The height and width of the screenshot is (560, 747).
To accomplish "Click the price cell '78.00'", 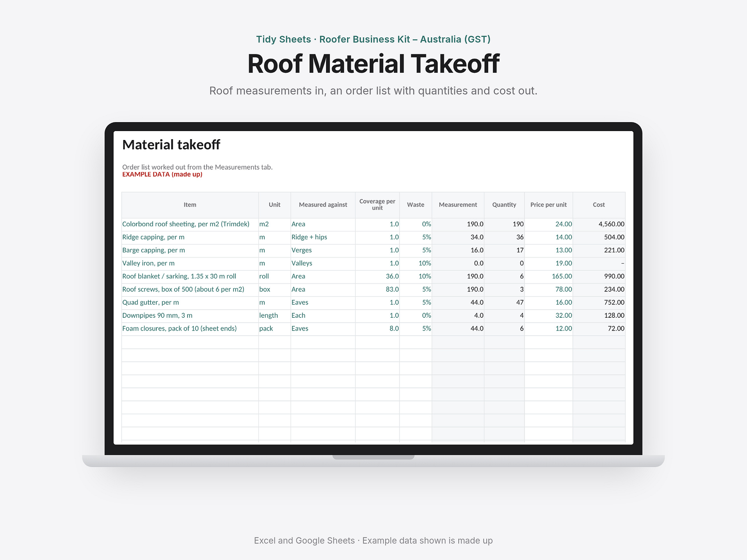I will [549, 290].
